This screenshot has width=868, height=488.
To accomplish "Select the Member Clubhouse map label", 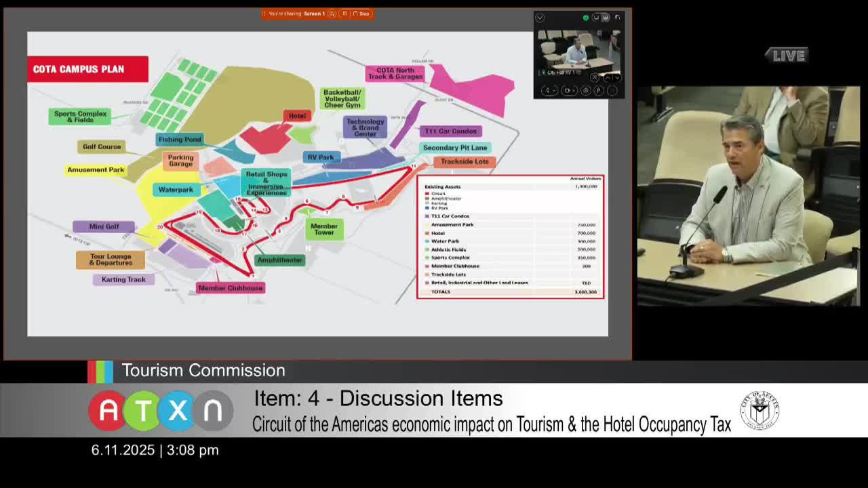I will click(x=231, y=288).
